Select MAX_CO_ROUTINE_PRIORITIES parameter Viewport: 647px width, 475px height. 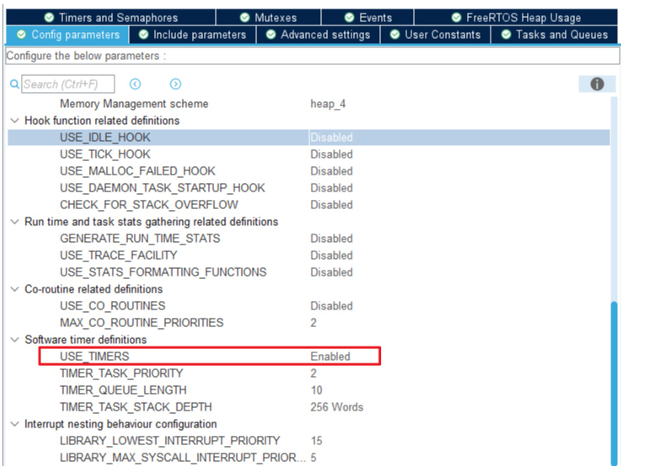142,323
